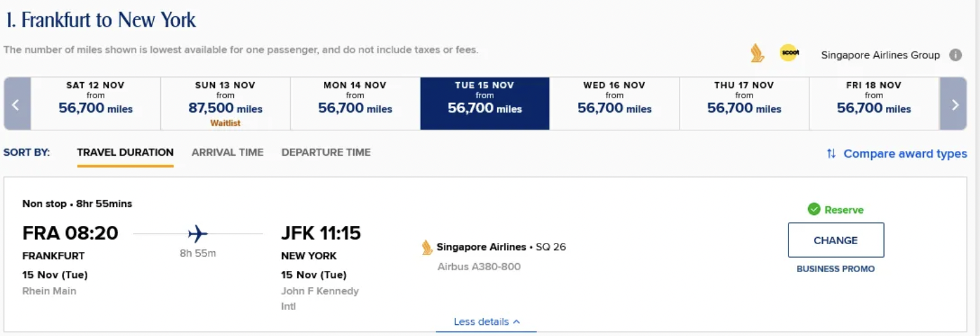Collapse flight with Less details
This screenshot has width=980, height=336.
click(486, 322)
